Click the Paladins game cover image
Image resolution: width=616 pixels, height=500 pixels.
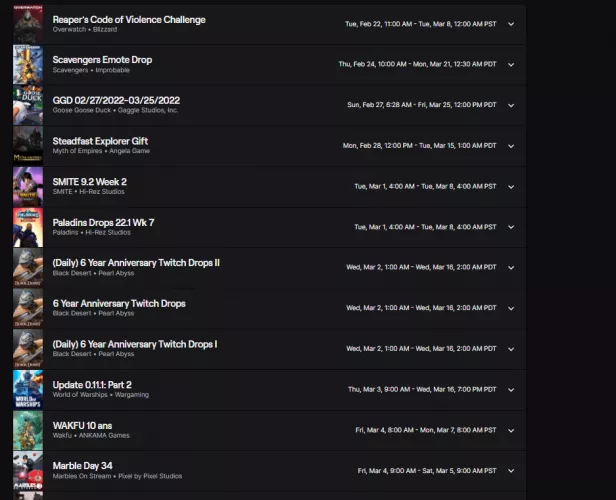[x=27, y=227]
